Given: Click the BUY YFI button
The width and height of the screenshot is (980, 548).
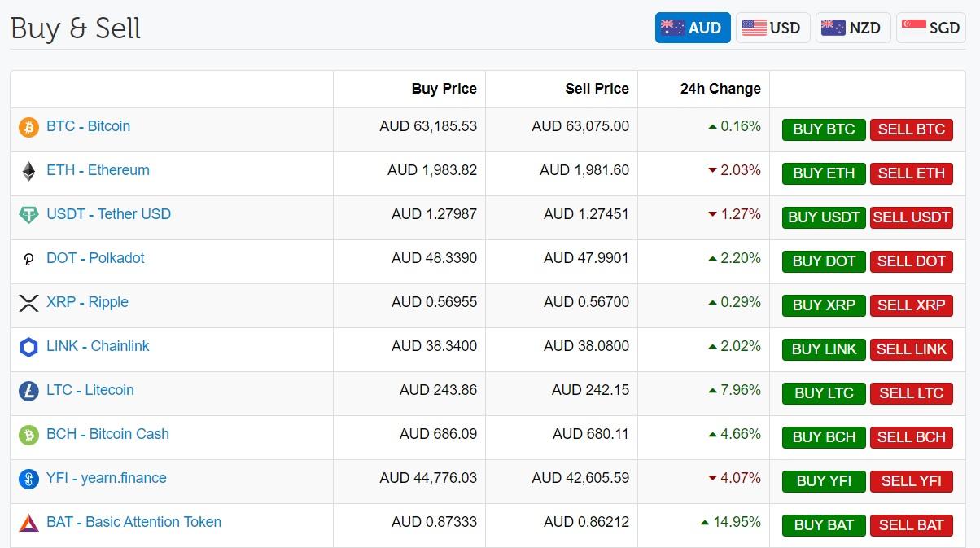Looking at the screenshot, I should (824, 481).
